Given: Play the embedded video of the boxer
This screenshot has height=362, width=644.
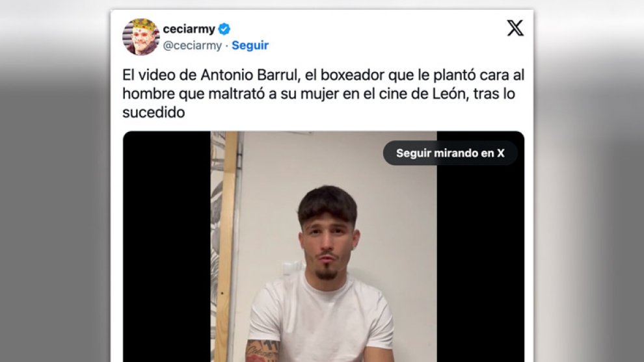Looking at the screenshot, I should (324, 246).
